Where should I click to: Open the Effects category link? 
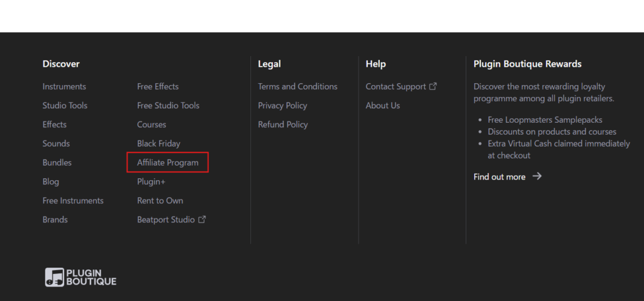[55, 125]
